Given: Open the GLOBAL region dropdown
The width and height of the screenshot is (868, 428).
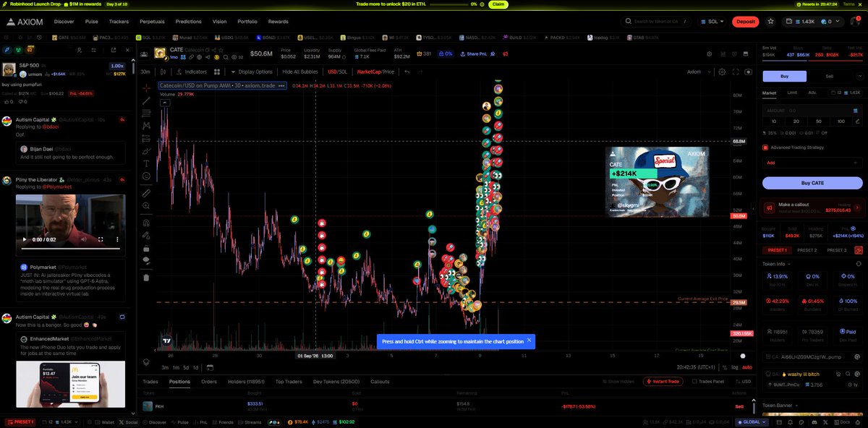Looking at the screenshot, I should (x=753, y=421).
